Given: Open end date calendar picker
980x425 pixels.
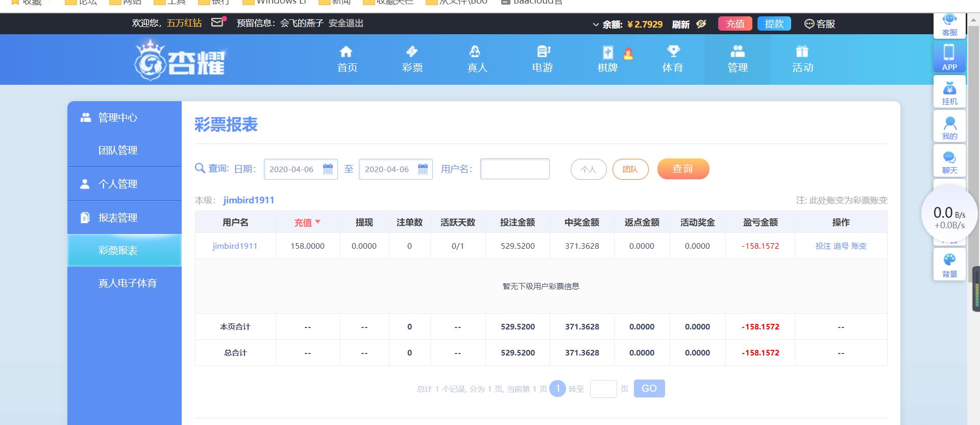Looking at the screenshot, I should [423, 170].
